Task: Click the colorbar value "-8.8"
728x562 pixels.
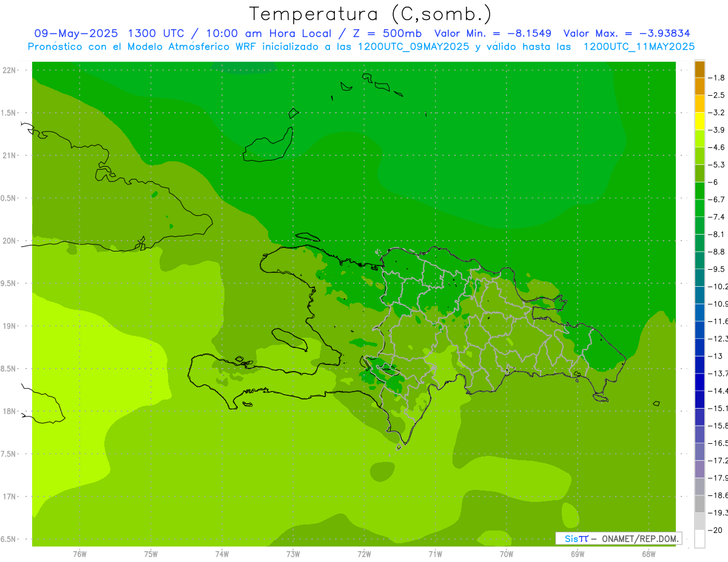Action: pos(717,252)
